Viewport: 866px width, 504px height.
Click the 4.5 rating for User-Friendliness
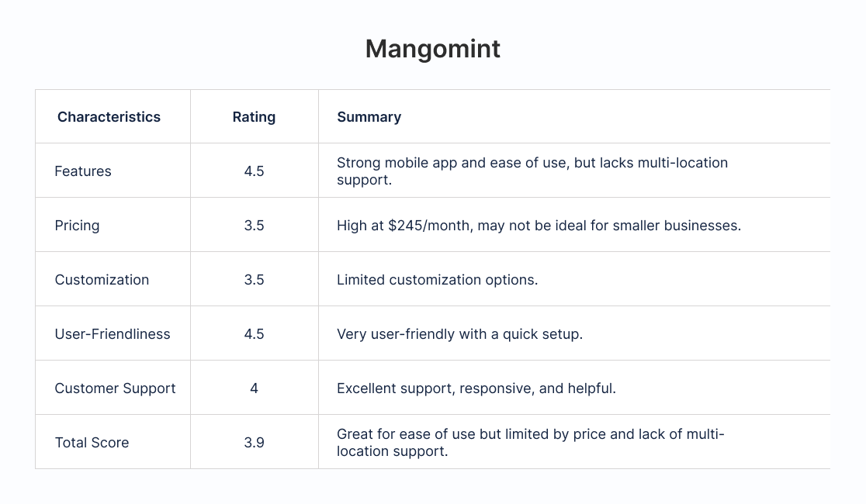(254, 334)
